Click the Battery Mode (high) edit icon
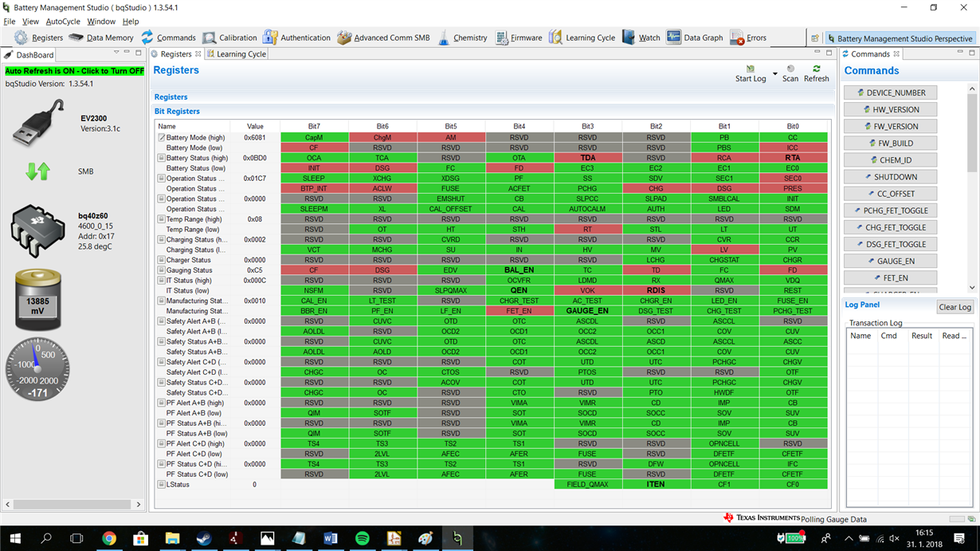Screen dimensions: 980x551 click(162, 138)
